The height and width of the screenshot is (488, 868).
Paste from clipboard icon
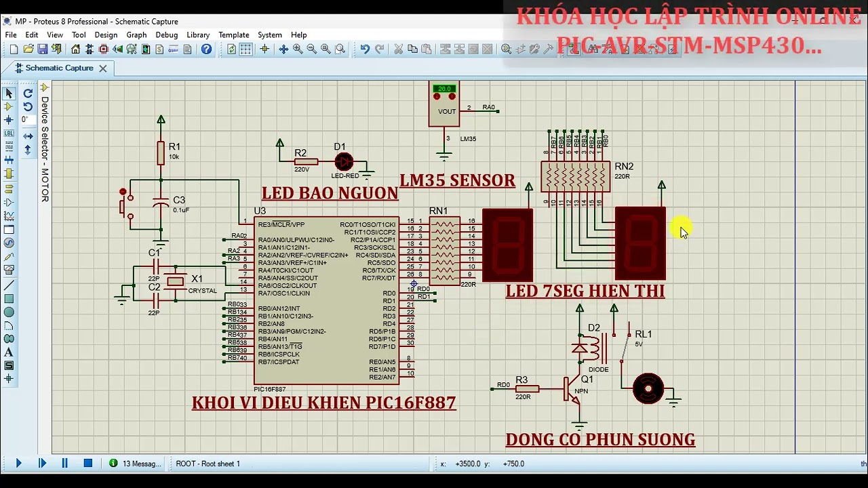pyautogui.click(x=427, y=49)
